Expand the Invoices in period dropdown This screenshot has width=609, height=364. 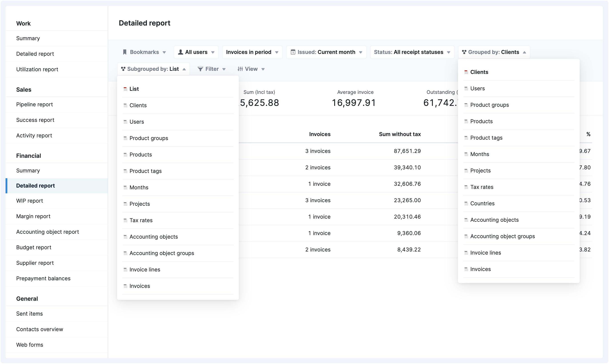(252, 52)
